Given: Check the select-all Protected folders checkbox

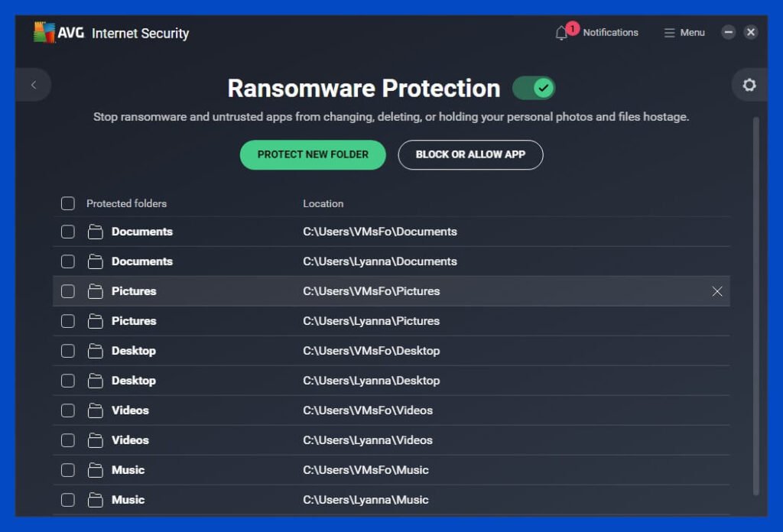Looking at the screenshot, I should 68,203.
